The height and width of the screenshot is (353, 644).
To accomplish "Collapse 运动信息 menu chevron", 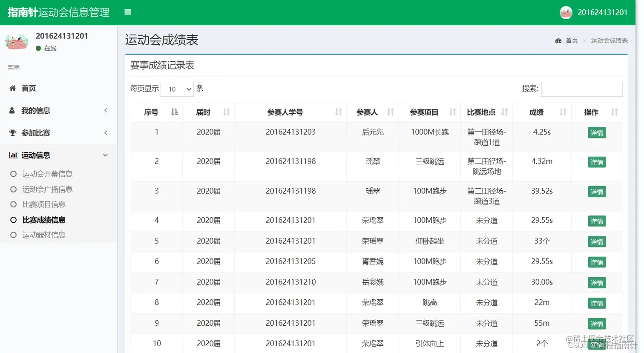I will point(106,155).
